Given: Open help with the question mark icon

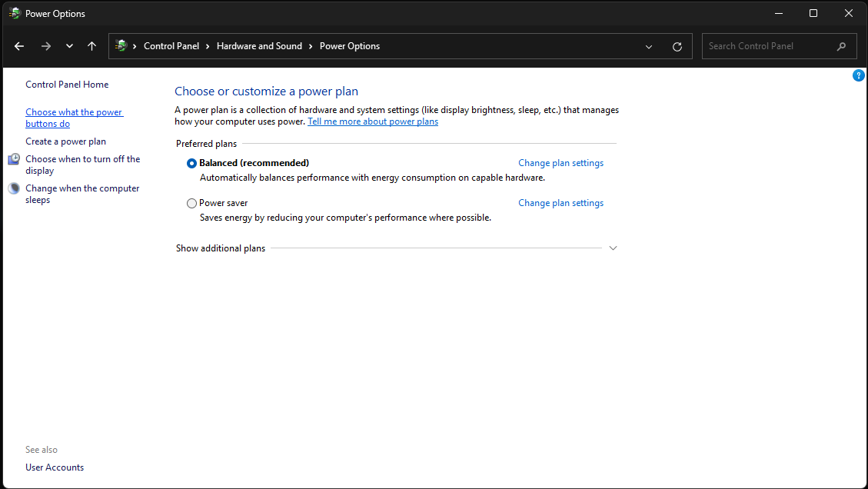Looking at the screenshot, I should pos(858,75).
